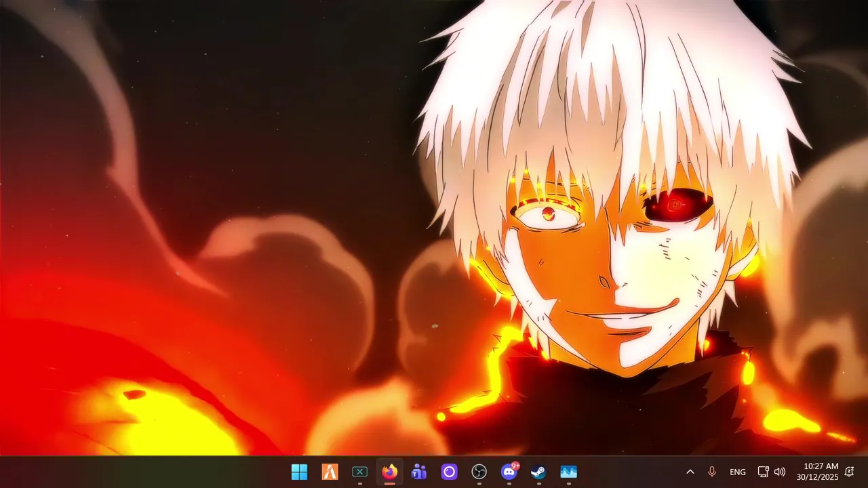Open the notifications bell icon
Screen dimensions: 868x488
pyautogui.click(x=849, y=472)
